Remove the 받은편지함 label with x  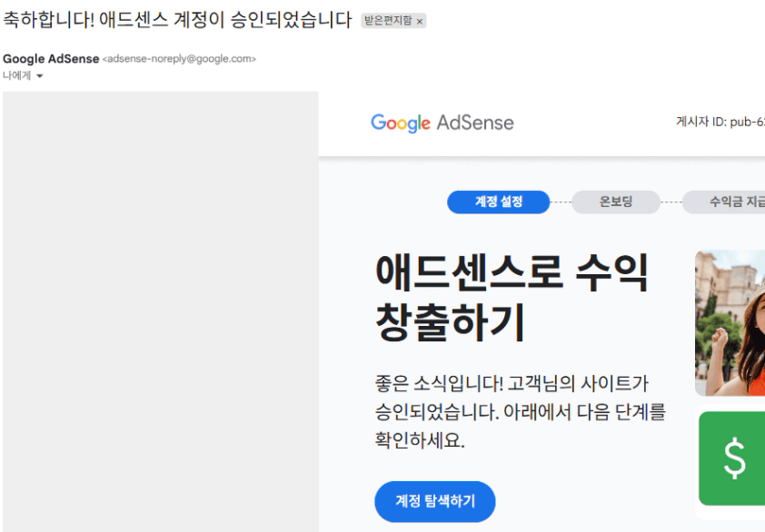pyautogui.click(x=419, y=22)
